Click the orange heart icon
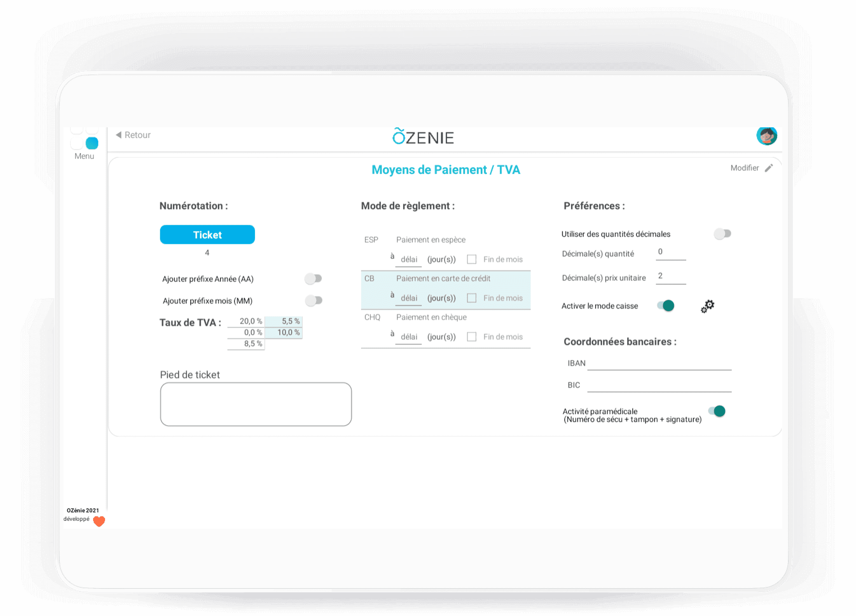 99,521
